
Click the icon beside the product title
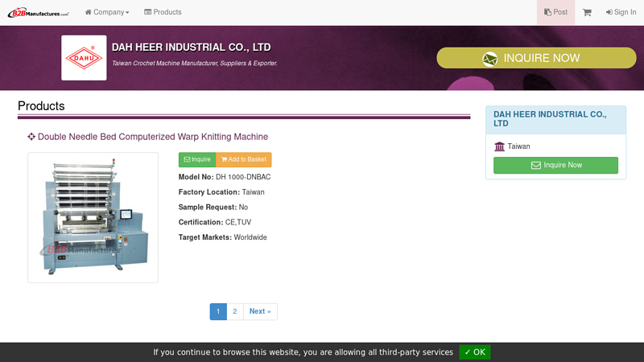(31, 137)
